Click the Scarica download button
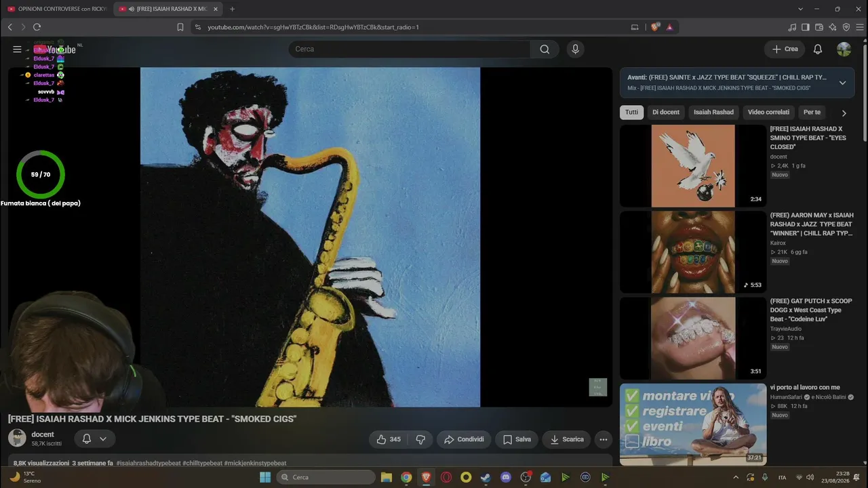This screenshot has width=868, height=488. pyautogui.click(x=567, y=439)
